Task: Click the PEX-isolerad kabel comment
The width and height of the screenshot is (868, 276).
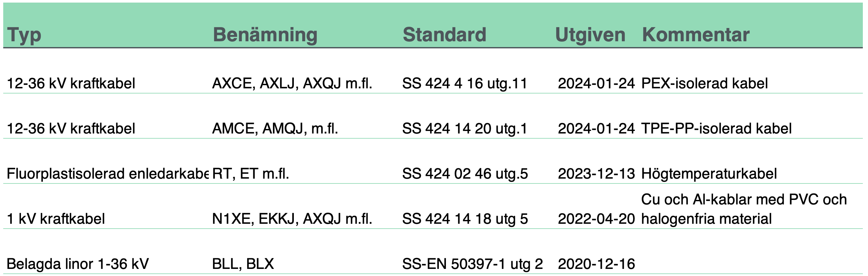Action: [x=704, y=83]
